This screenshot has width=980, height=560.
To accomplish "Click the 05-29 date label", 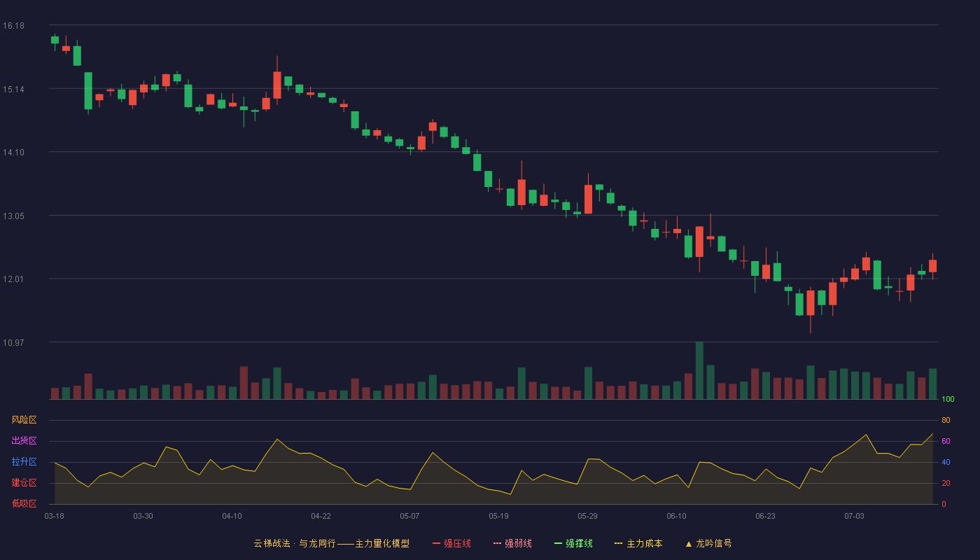I will [x=587, y=516].
